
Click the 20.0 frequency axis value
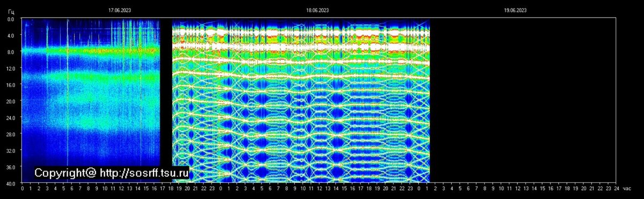11,101
